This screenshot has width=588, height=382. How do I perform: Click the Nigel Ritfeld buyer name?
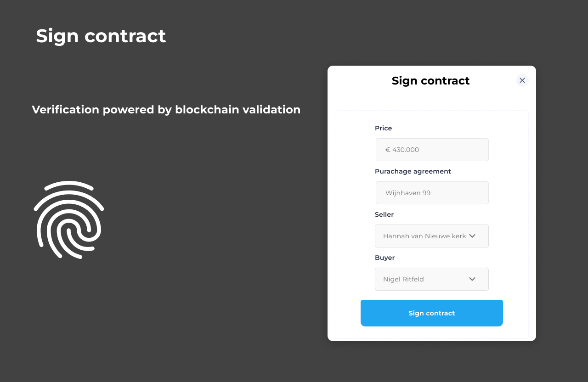pos(403,279)
